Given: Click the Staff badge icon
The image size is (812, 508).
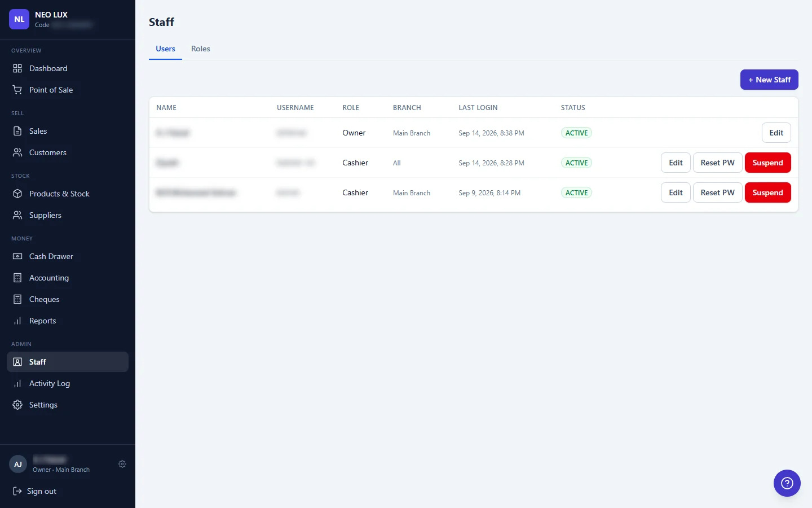Looking at the screenshot, I should [x=17, y=362].
